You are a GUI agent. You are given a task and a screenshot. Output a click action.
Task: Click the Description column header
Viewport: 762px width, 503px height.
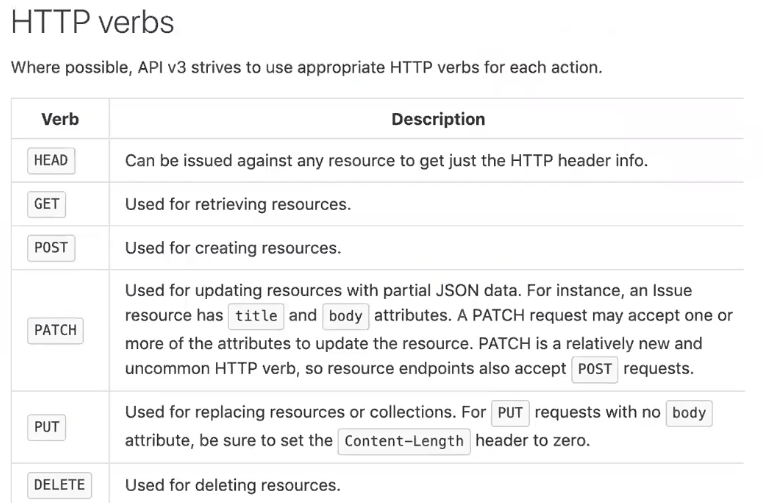[x=438, y=119]
